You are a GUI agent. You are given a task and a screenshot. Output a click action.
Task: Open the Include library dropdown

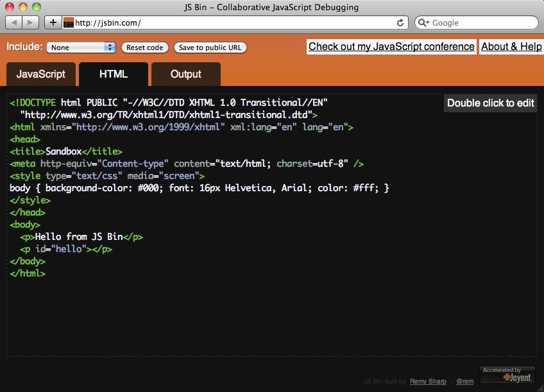tap(81, 47)
